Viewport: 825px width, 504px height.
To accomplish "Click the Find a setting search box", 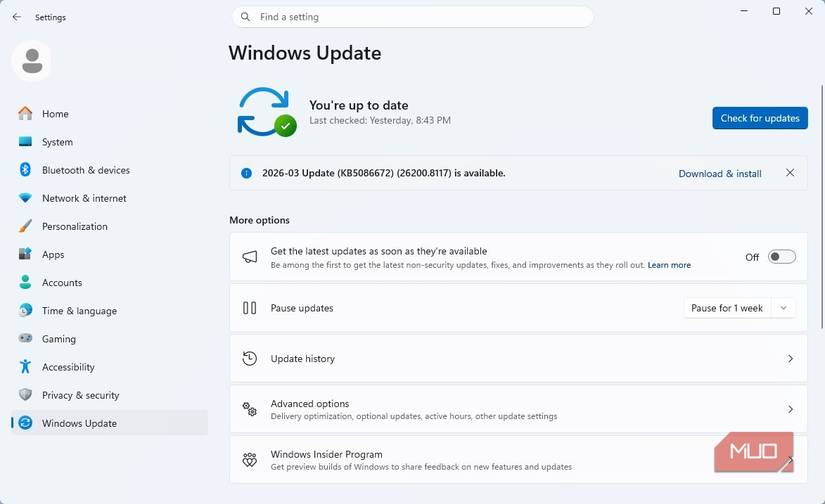I will click(x=413, y=17).
